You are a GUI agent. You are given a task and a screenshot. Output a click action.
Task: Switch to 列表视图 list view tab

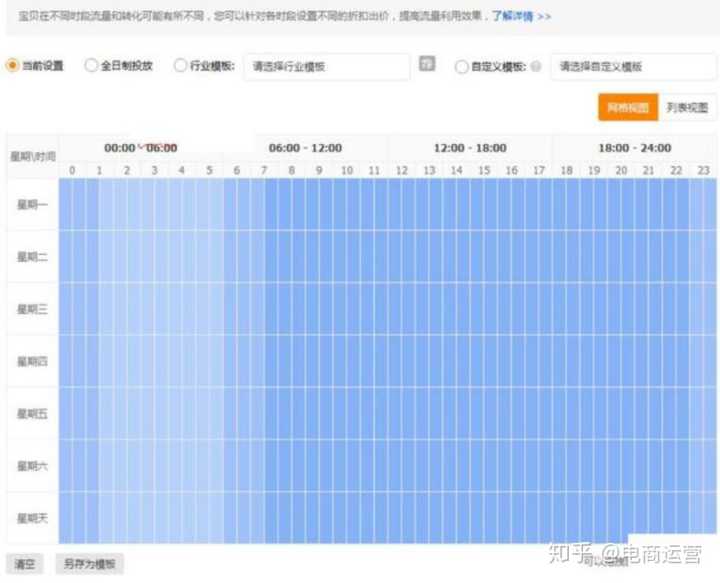(x=687, y=108)
